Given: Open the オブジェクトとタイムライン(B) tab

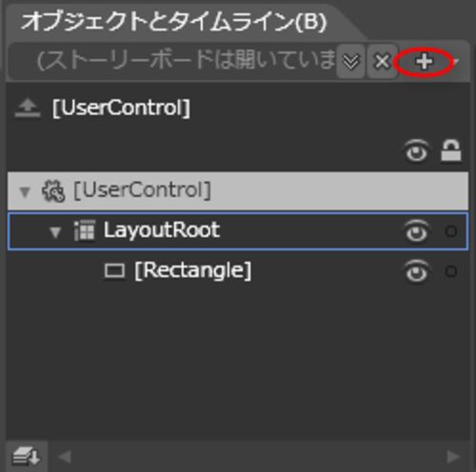Looking at the screenshot, I should (x=174, y=22).
